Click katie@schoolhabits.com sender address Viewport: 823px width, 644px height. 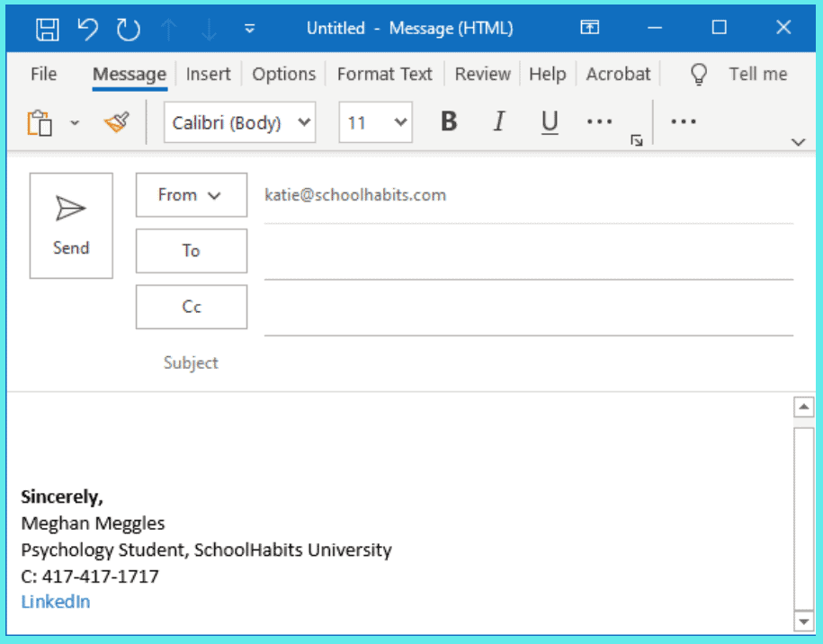[355, 194]
